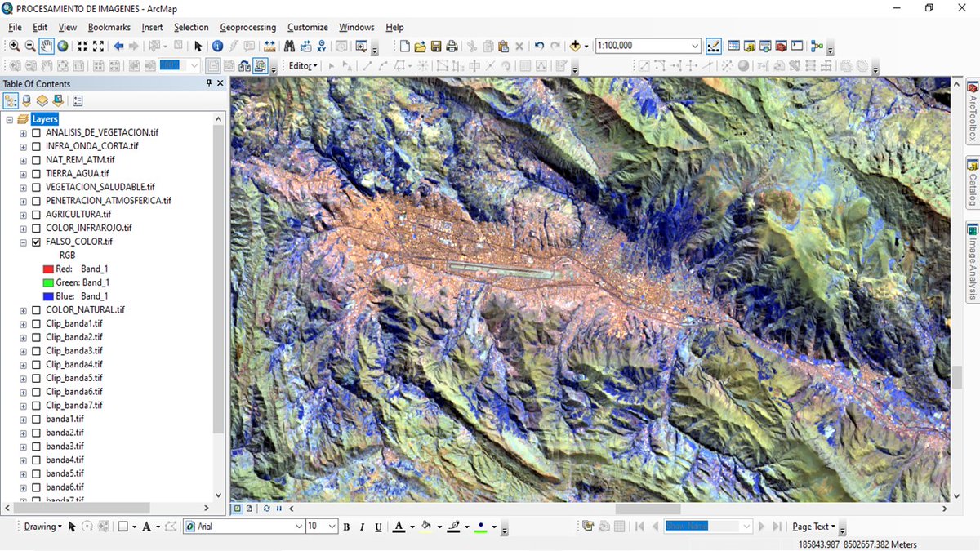This screenshot has height=551, width=980.
Task: Open the Geoprocessing menu
Action: 248,27
